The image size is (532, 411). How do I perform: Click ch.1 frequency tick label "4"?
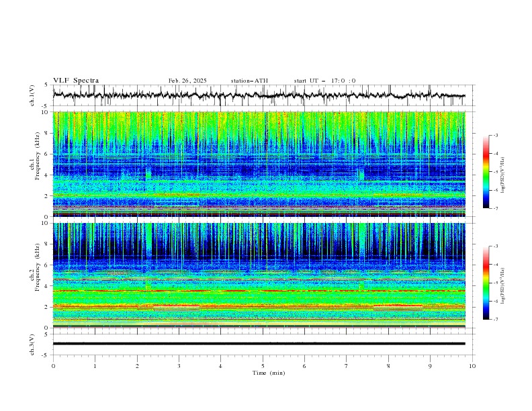pyautogui.click(x=47, y=175)
